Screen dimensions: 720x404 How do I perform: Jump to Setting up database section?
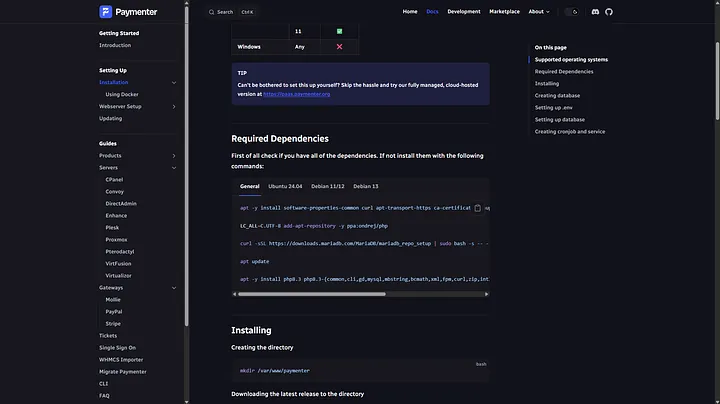[560, 119]
